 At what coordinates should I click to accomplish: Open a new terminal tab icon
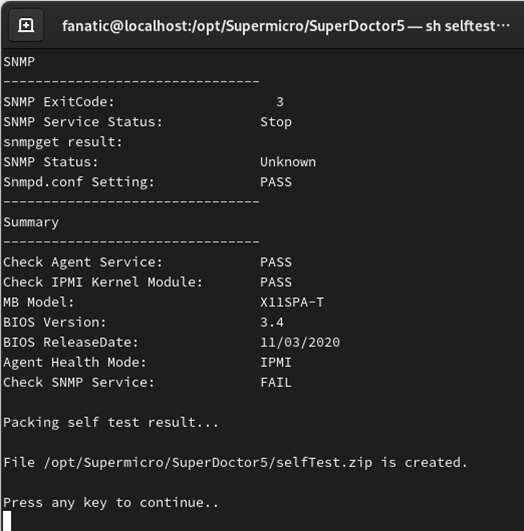point(26,25)
